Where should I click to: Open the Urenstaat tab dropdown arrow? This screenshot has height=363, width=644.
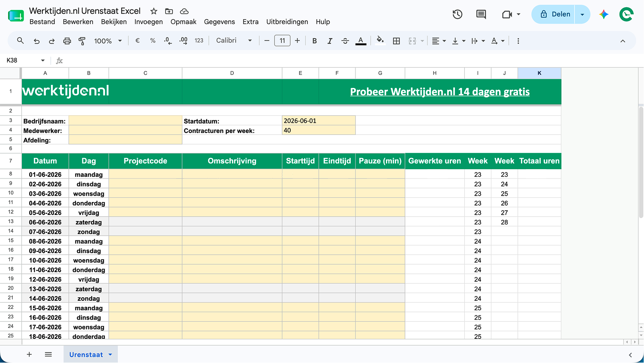(x=110, y=355)
